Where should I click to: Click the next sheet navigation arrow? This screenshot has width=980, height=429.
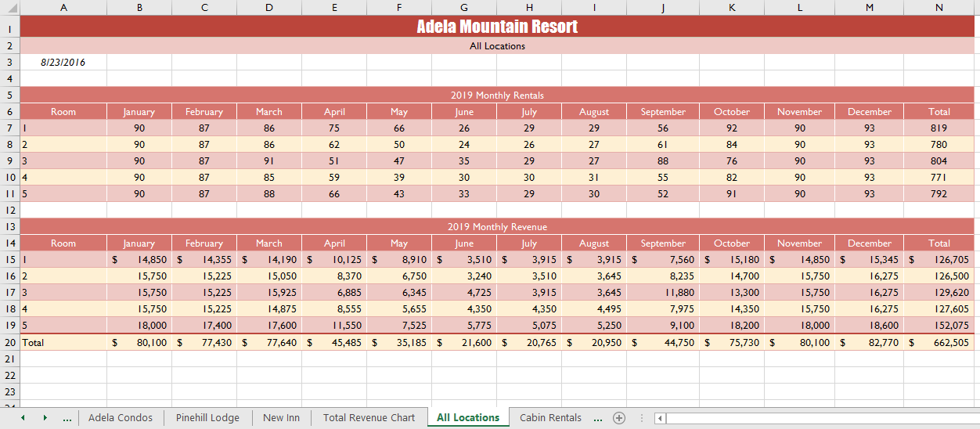click(45, 418)
